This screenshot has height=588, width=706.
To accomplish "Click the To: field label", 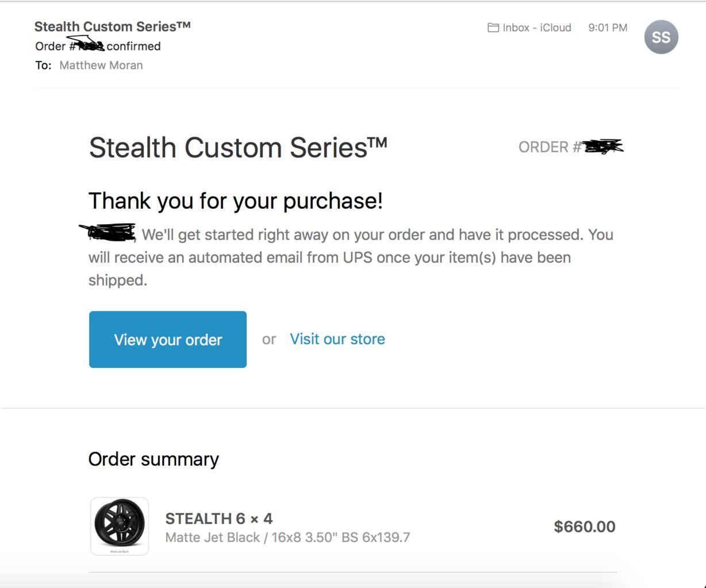I will pos(43,66).
